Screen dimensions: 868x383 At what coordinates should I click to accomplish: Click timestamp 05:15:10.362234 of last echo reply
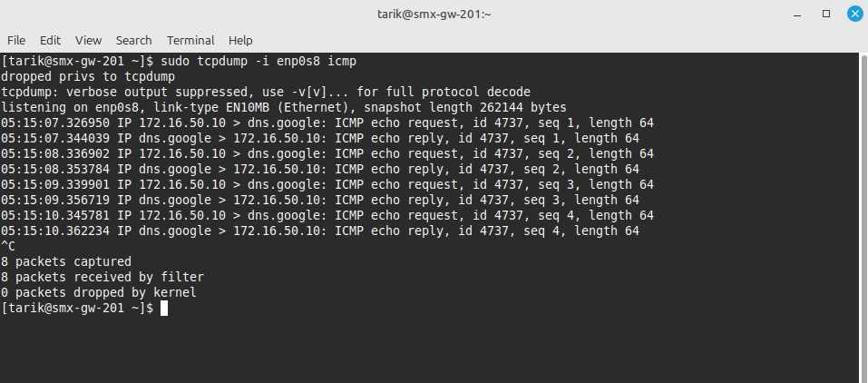pyautogui.click(x=55, y=231)
